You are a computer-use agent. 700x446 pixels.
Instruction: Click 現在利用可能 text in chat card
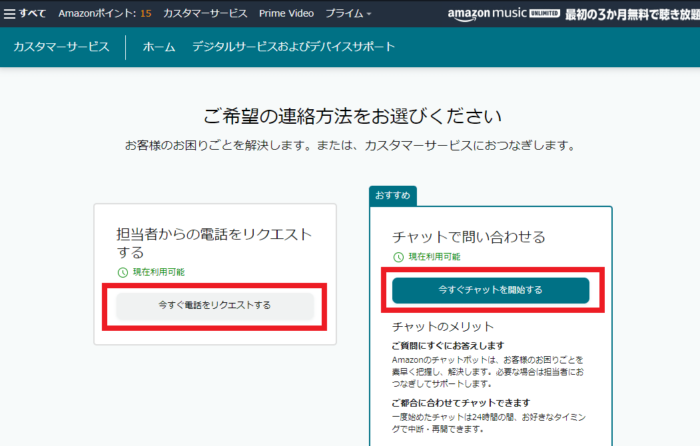click(434, 257)
